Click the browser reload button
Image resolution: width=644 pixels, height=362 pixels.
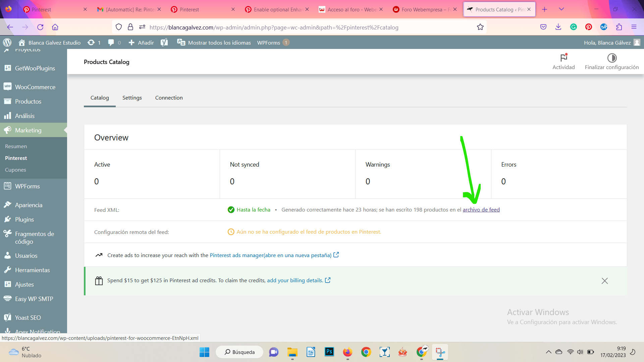40,27
